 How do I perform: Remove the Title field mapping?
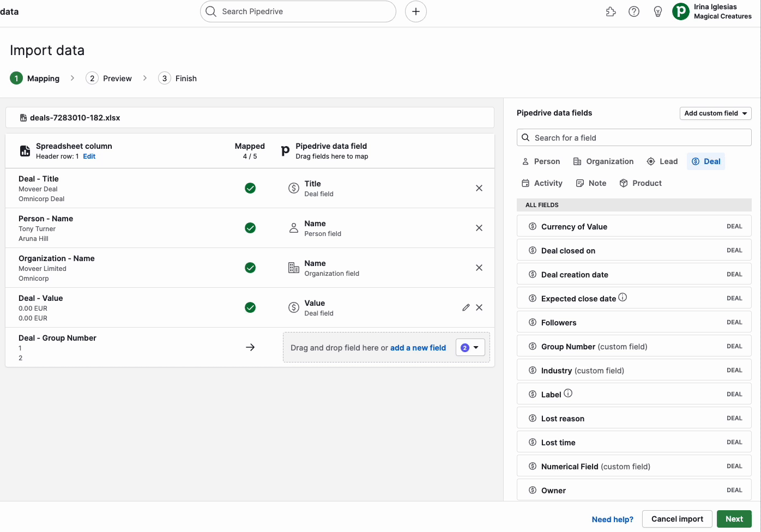pyautogui.click(x=479, y=188)
